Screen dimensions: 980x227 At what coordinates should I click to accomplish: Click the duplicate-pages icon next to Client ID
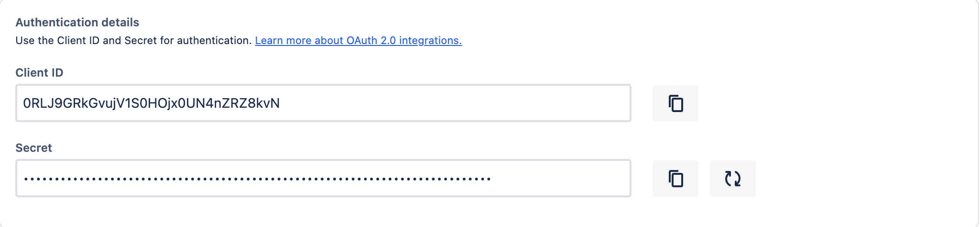tap(675, 103)
